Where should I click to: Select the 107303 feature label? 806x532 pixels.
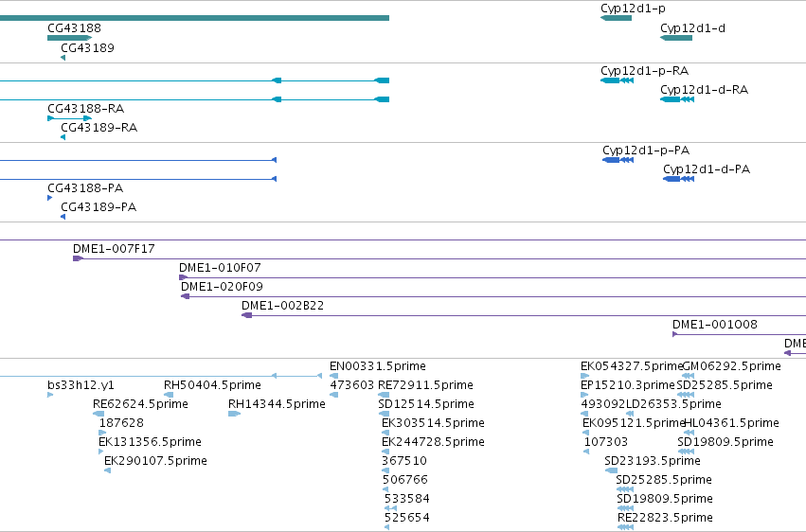pos(606,443)
